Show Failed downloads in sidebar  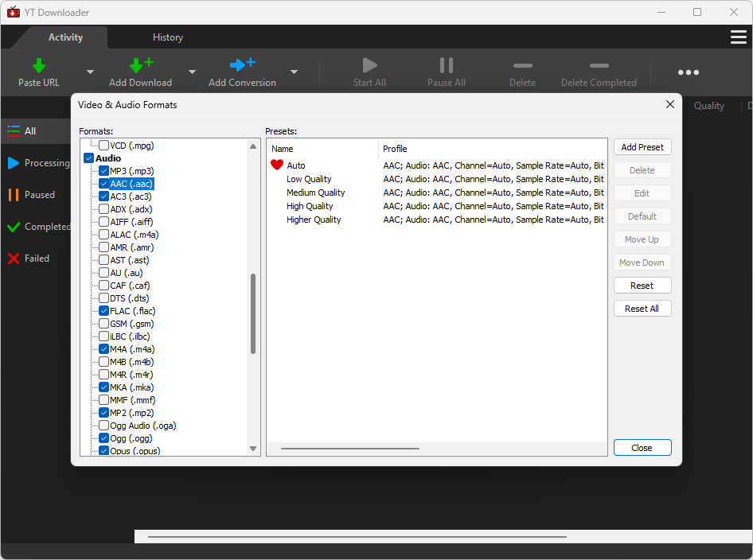tap(36, 259)
